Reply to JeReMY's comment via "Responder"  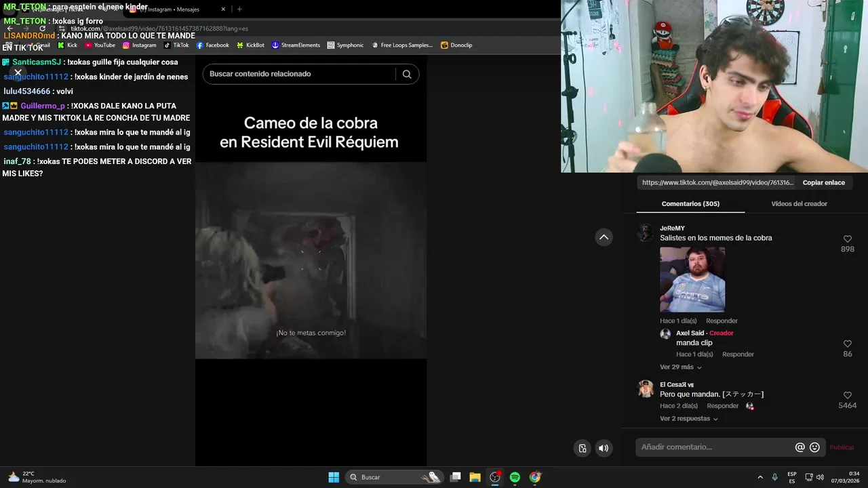point(722,321)
